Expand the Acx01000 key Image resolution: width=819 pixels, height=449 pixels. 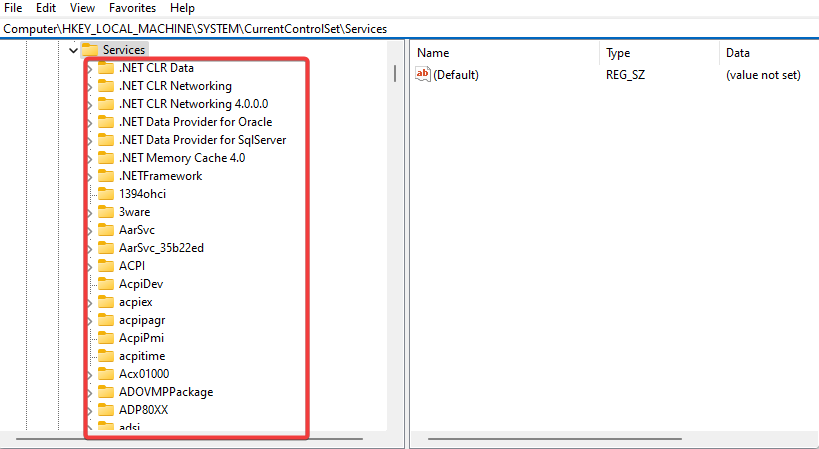[x=89, y=375]
